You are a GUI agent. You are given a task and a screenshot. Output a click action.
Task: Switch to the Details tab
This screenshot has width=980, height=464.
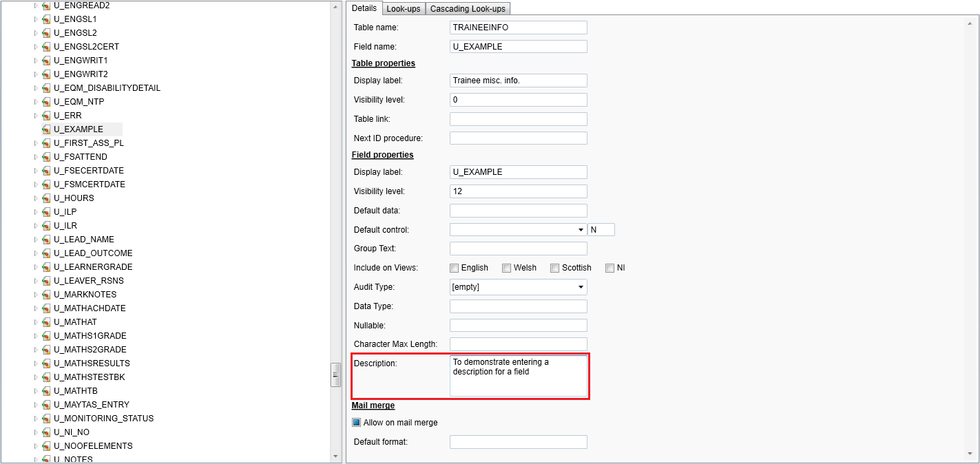tap(364, 8)
